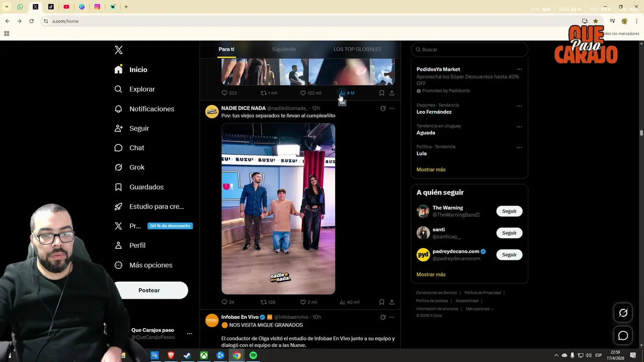This screenshot has width=644, height=362.
Task: Open replies on the post with 223 comments
Action: click(229, 93)
